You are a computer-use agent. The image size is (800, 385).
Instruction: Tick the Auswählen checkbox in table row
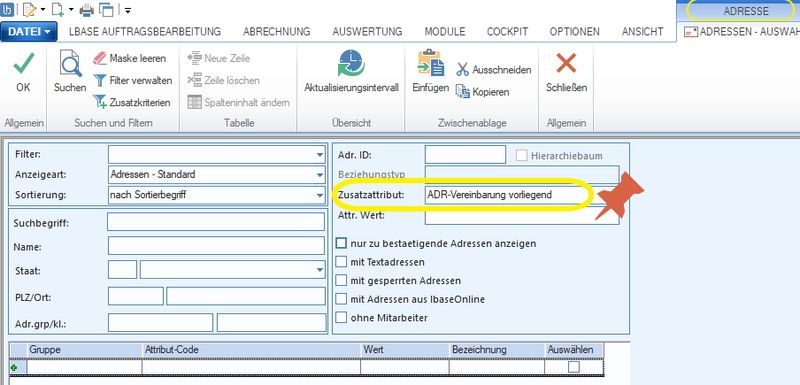pyautogui.click(x=574, y=367)
